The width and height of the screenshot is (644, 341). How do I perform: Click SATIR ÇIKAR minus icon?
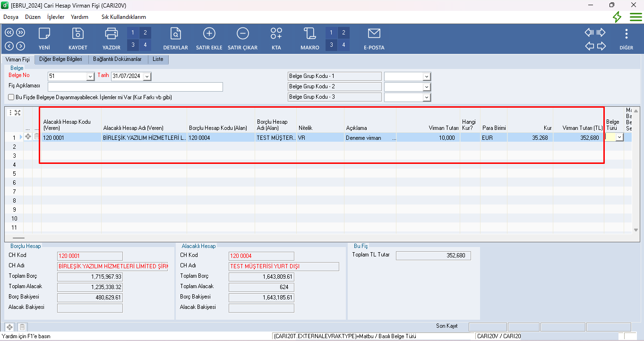coord(242,34)
